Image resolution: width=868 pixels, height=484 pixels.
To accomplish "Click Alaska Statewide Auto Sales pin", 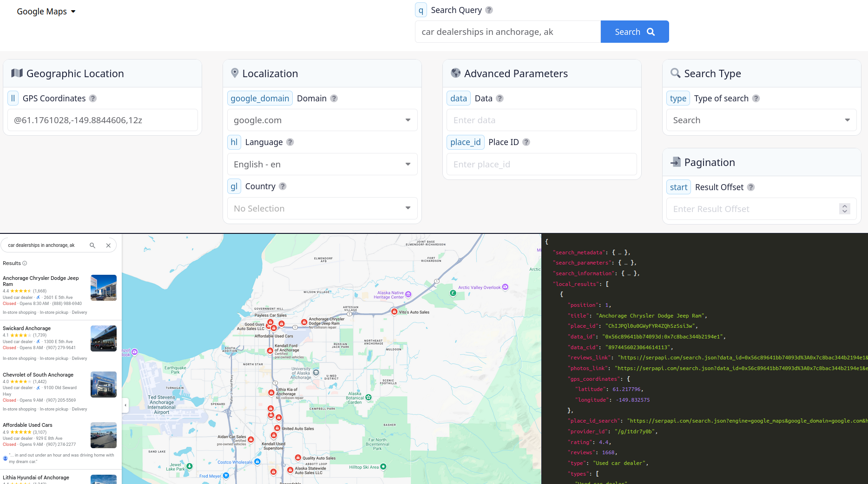I will [x=290, y=470].
